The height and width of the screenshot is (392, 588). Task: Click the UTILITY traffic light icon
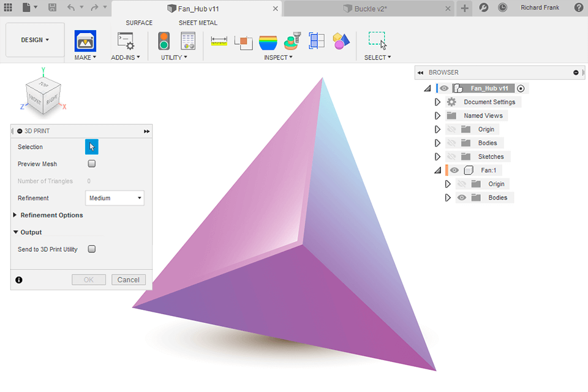coord(164,41)
